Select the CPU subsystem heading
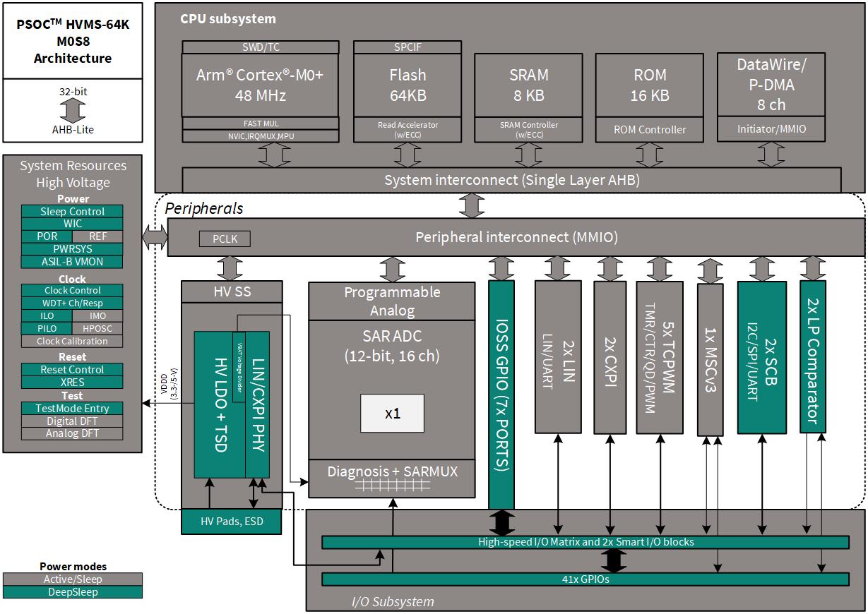The height and width of the screenshot is (614, 868). 228,19
